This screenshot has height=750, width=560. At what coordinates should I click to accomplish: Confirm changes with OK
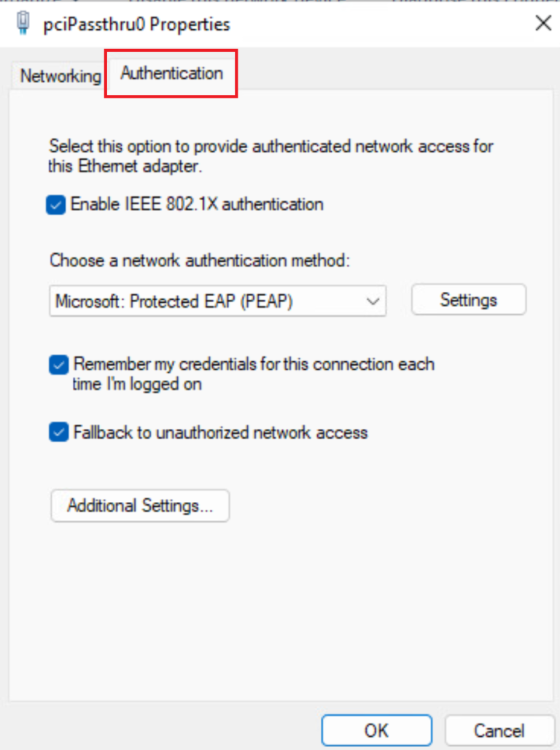pos(376,730)
